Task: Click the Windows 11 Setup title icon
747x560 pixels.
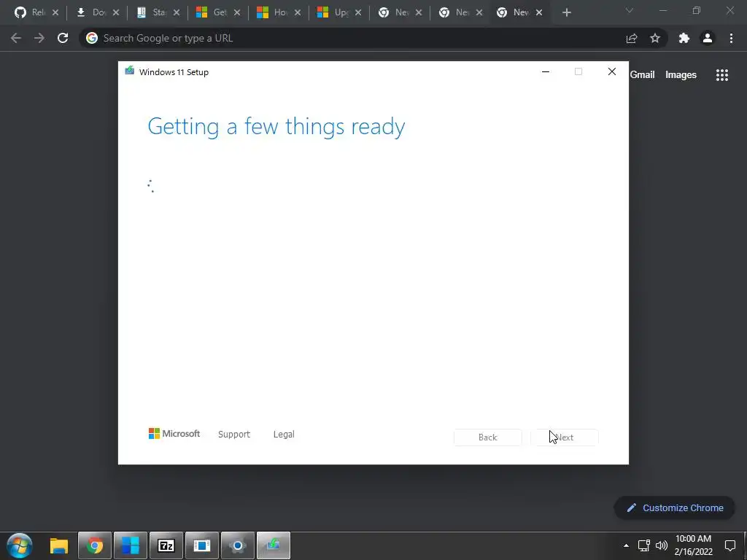Action: [130, 71]
